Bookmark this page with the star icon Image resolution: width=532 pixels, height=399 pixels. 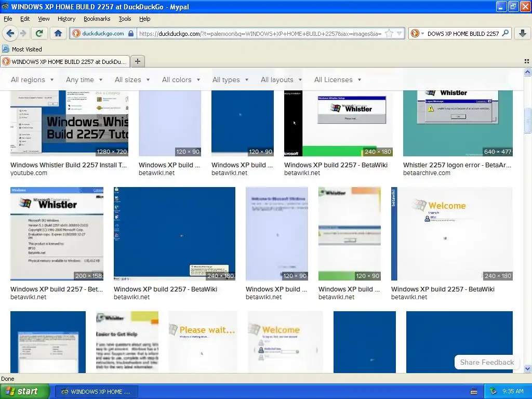coord(389,33)
